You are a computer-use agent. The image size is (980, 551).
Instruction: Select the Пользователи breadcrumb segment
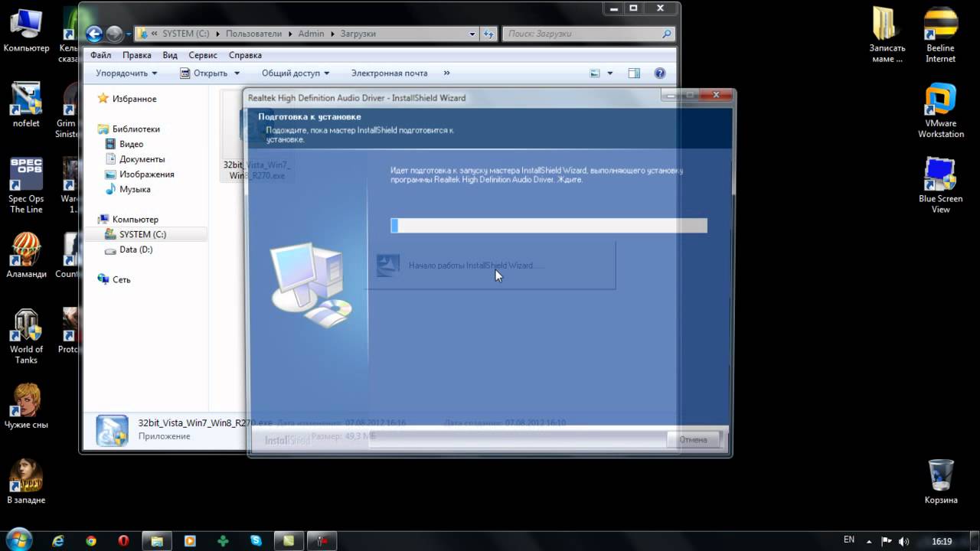[x=253, y=34]
